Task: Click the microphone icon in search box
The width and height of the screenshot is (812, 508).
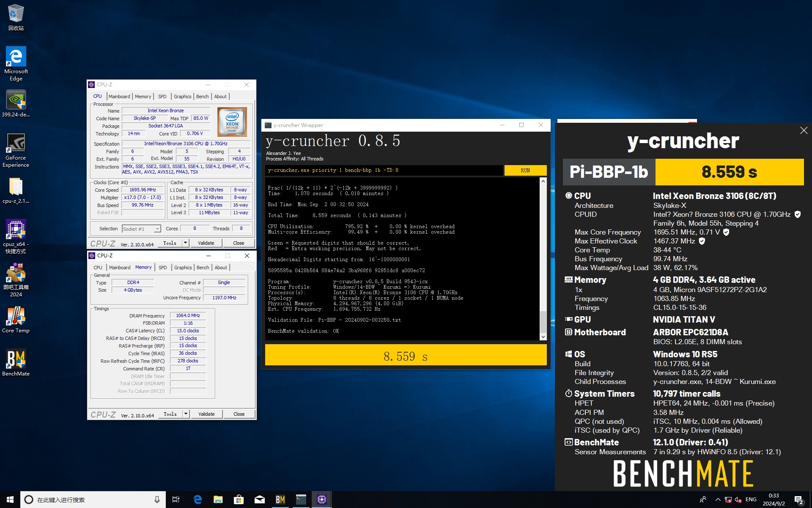Action: tap(157, 500)
